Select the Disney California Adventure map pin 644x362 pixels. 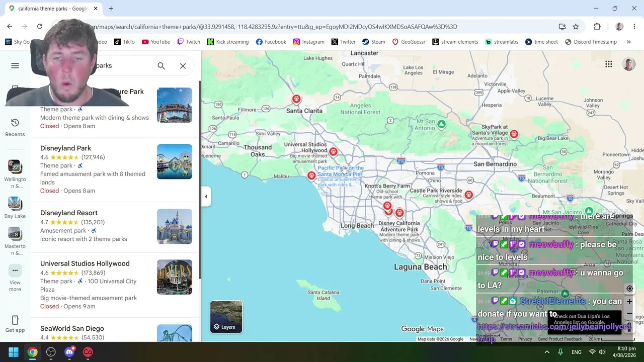click(x=399, y=213)
